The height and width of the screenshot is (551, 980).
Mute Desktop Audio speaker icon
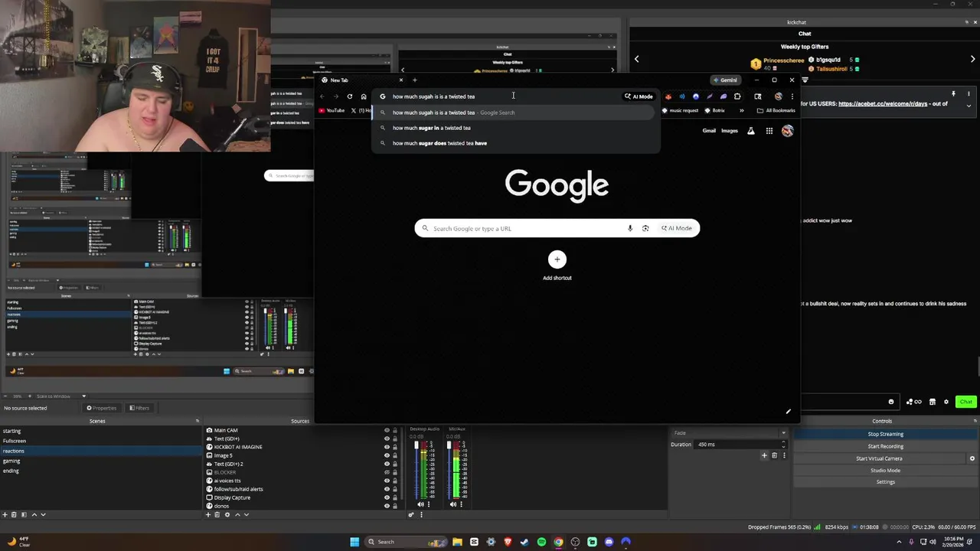click(x=420, y=504)
